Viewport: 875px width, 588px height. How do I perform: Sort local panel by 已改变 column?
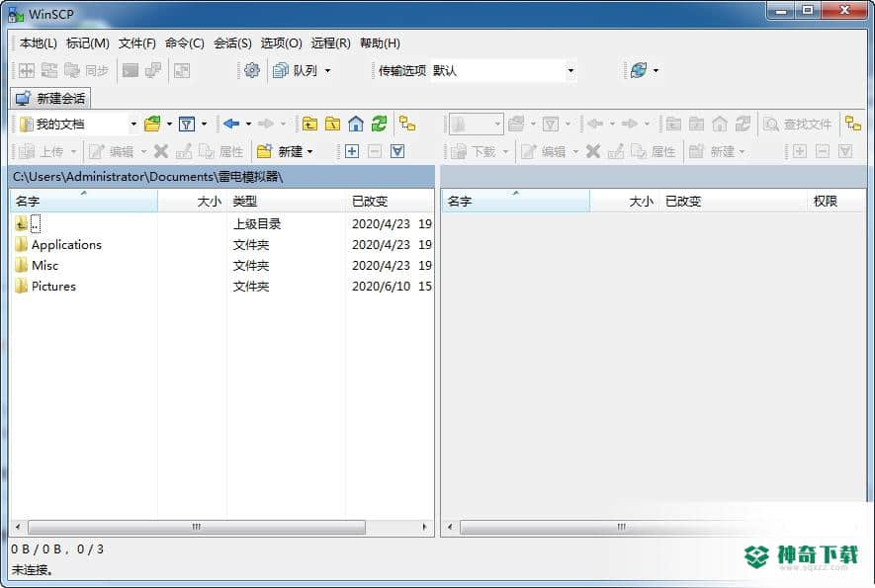[x=390, y=201]
